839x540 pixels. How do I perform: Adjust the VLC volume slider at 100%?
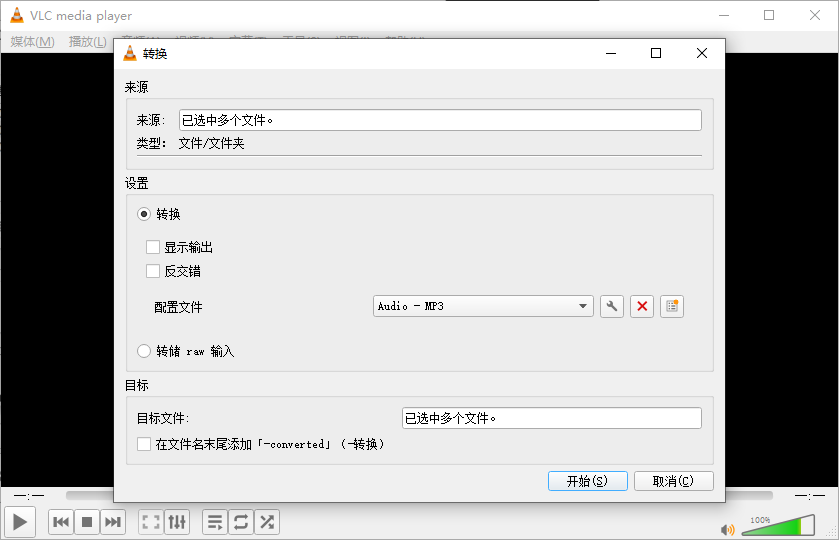tap(779, 526)
